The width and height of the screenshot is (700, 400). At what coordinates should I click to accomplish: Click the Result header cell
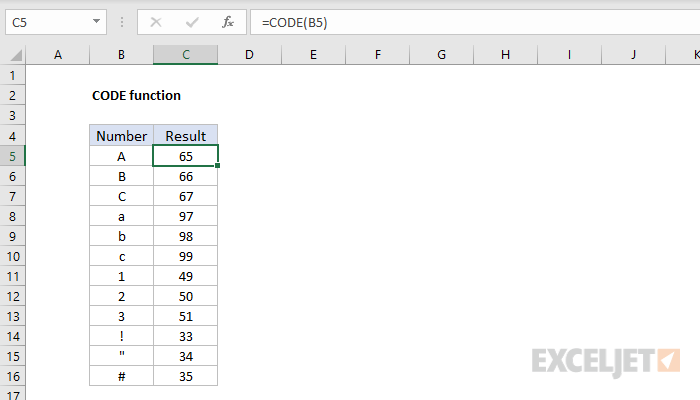[185, 136]
